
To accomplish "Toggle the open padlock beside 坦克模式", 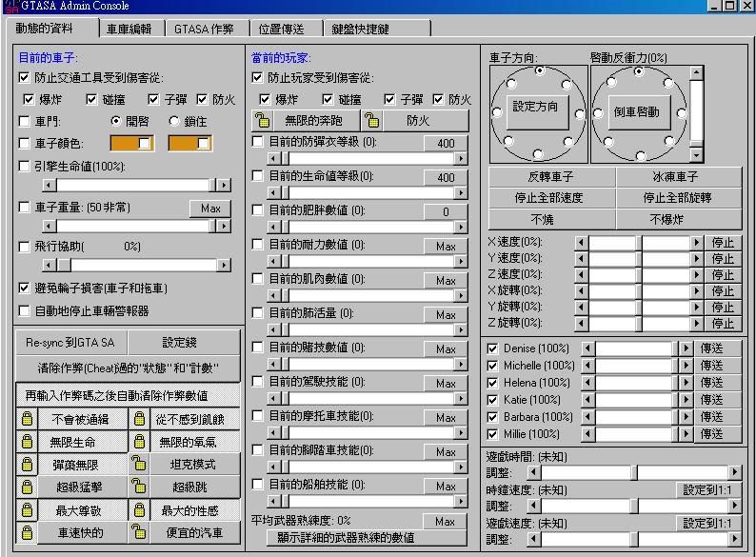I will pos(139,465).
